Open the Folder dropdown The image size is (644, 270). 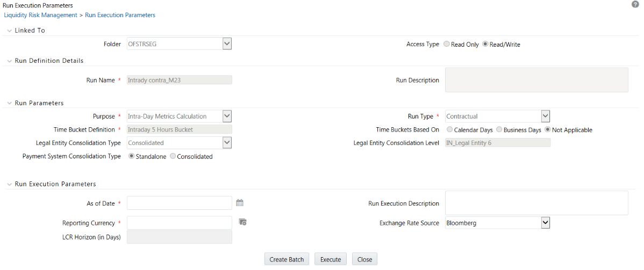coord(226,44)
